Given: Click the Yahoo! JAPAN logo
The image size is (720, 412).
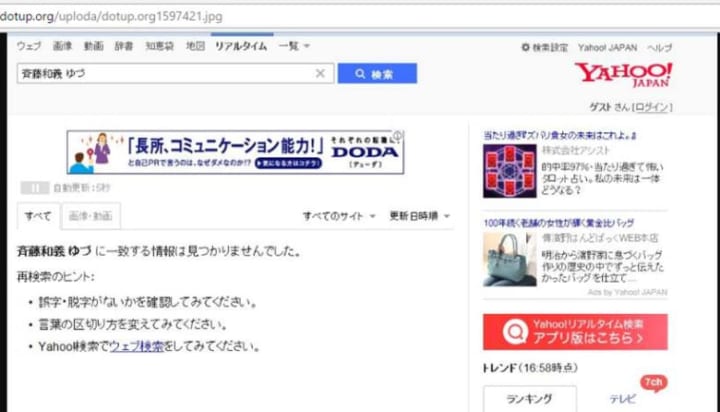Looking at the screenshot, I should 622,74.
